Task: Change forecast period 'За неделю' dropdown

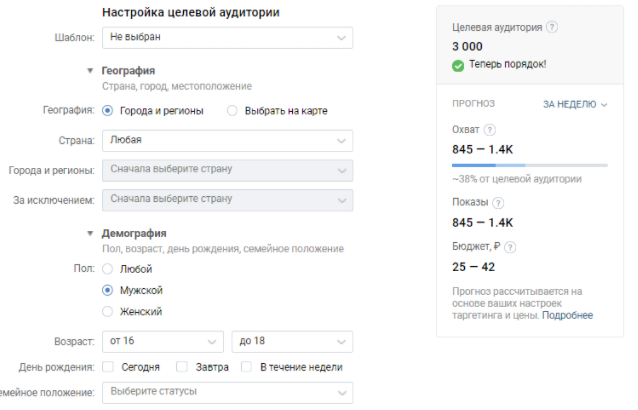Action: (575, 104)
